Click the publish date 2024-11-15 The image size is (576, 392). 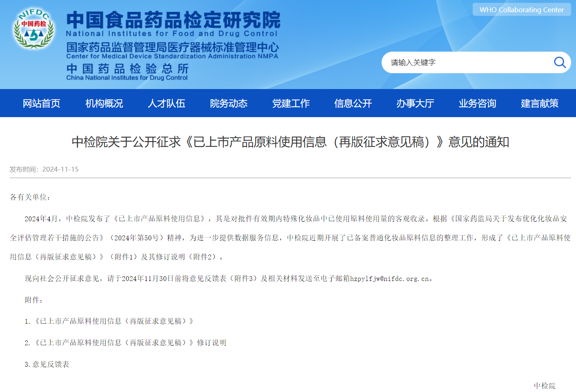pos(61,169)
